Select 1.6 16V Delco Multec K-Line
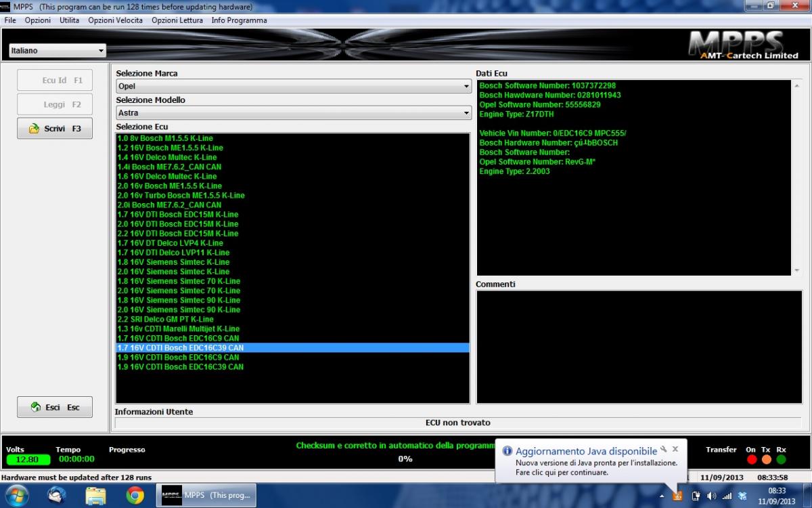This screenshot has width=812, height=508. (x=293, y=176)
